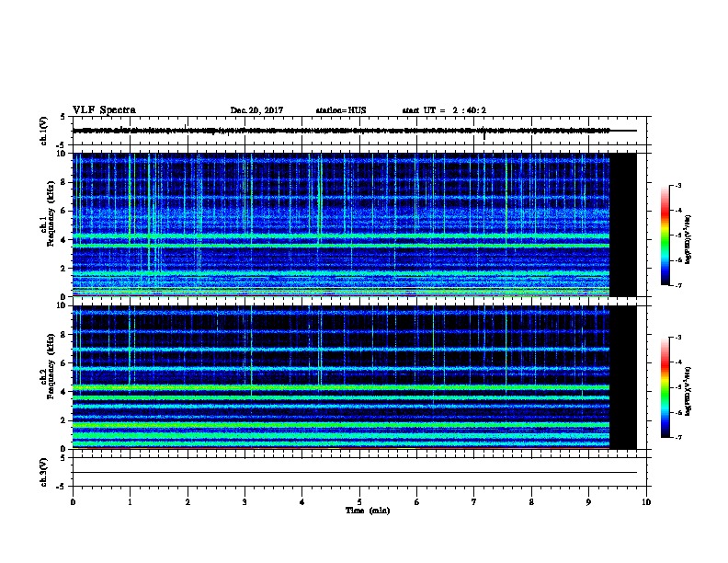The image size is (728, 563).
Task: Click the "start UT = 2:40:2" text
Action: pyautogui.click(x=444, y=110)
